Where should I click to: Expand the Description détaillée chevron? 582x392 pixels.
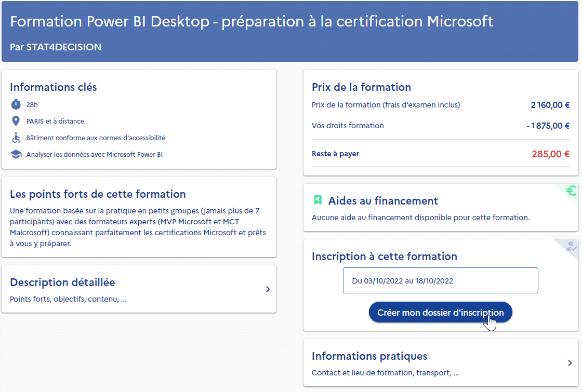(268, 289)
